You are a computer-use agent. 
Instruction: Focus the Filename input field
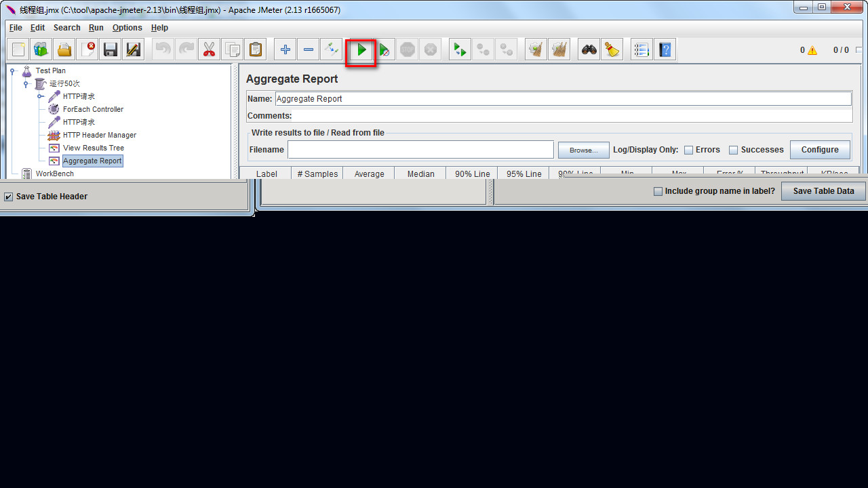420,150
